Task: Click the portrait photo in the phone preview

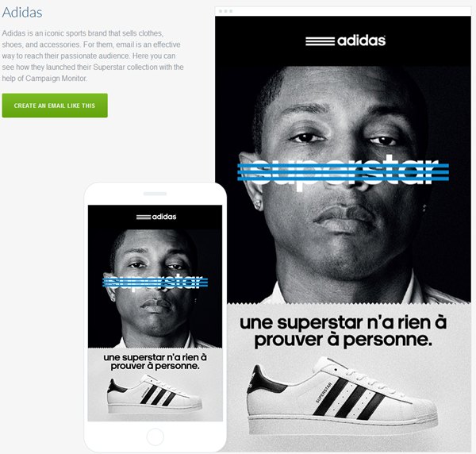Action: [155, 288]
